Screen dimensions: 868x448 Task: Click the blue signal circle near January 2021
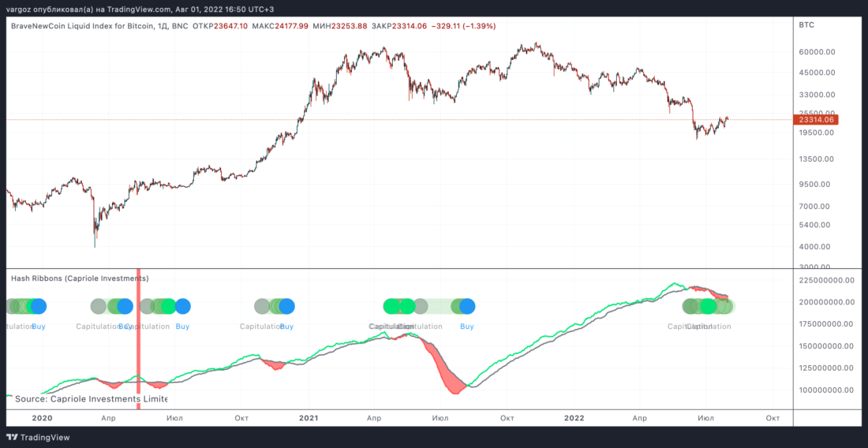click(x=286, y=306)
